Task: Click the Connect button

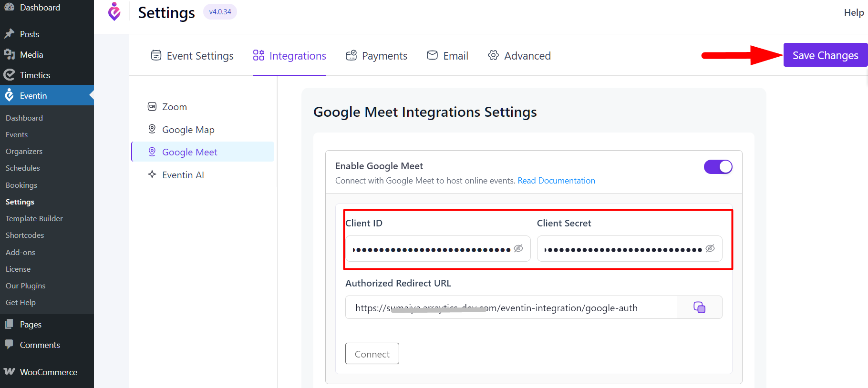Action: click(372, 354)
